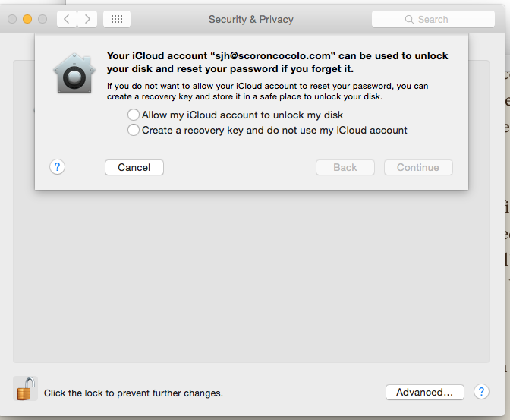Go back using the left chevron arrow
The image size is (510, 420).
click(x=67, y=19)
